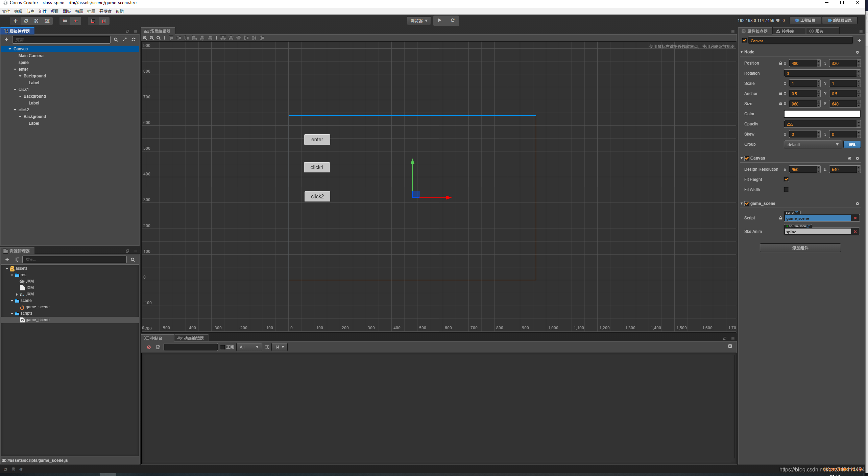Select the scale transform tool

click(x=37, y=21)
